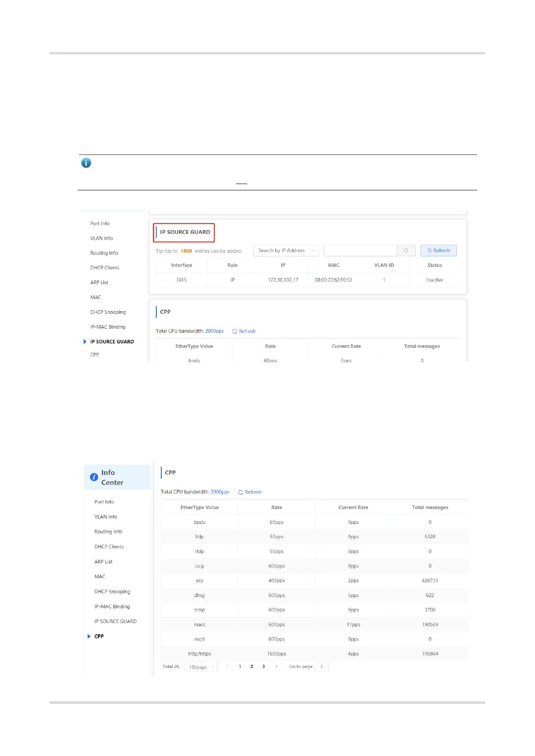Open IP SOURCE GUARD under Info Center

(115, 621)
